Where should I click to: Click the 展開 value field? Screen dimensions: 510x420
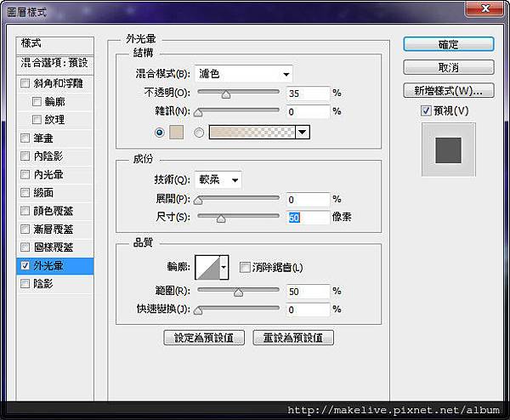[308, 200]
